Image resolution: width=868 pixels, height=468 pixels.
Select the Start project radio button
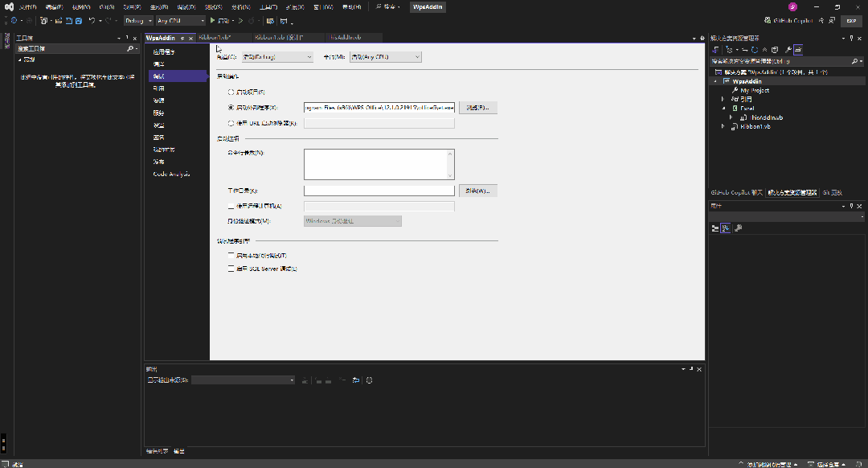coord(231,92)
